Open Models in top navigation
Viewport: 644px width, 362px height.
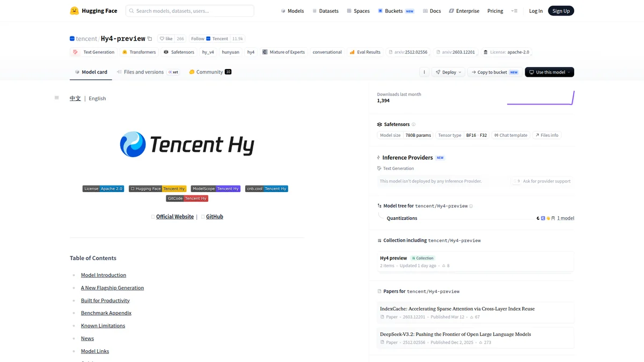[x=292, y=11]
